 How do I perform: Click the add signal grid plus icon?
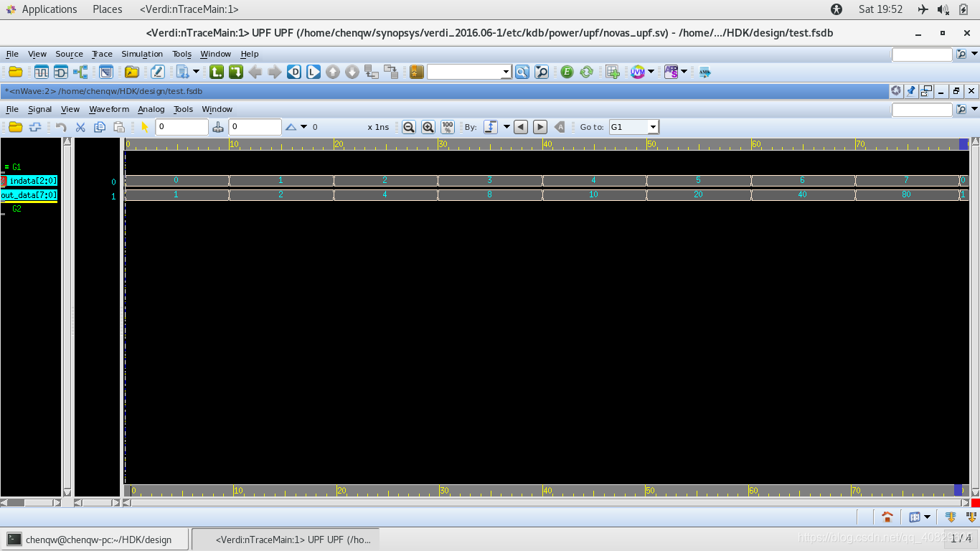point(612,72)
